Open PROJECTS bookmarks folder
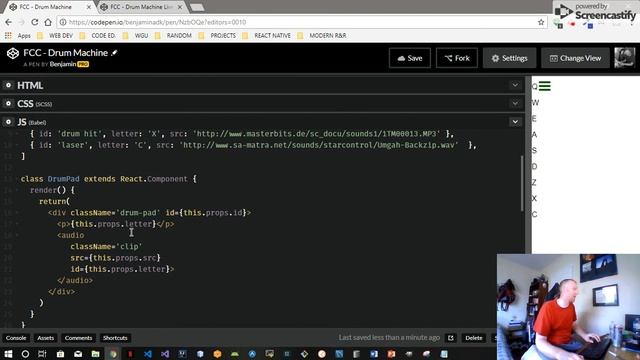This screenshot has width=640, height=360. [x=218, y=36]
